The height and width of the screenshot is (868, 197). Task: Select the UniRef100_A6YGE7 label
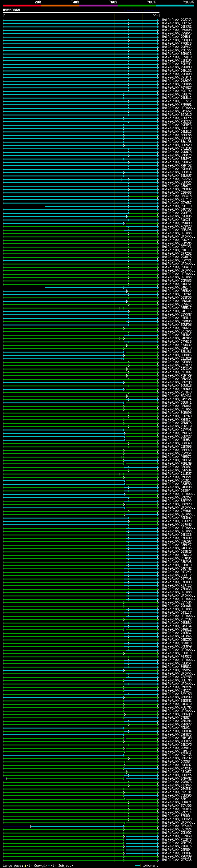[x=177, y=88]
